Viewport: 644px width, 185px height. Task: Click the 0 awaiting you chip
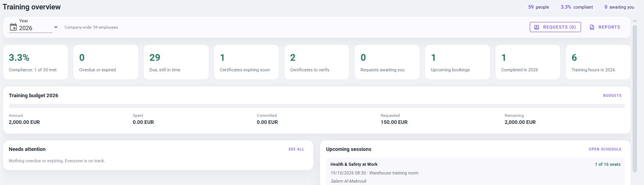tap(619, 7)
